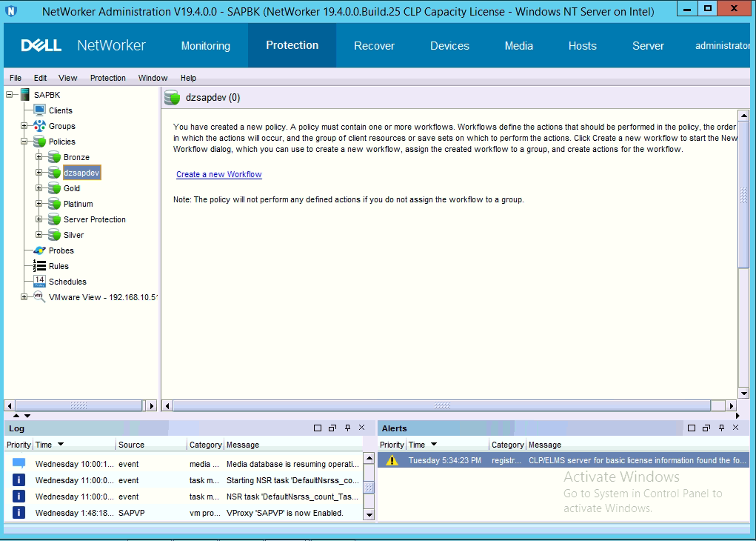Click the VMware View icon
Screen dimensions: 756x541
pyautogui.click(x=39, y=296)
